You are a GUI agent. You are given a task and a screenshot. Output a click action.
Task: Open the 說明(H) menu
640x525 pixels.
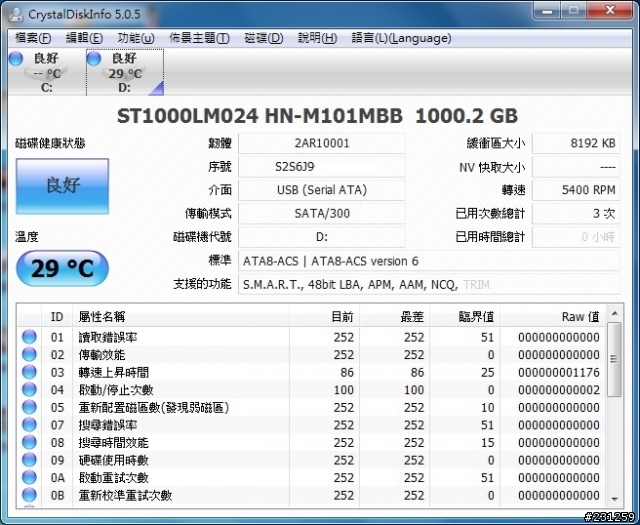point(317,38)
